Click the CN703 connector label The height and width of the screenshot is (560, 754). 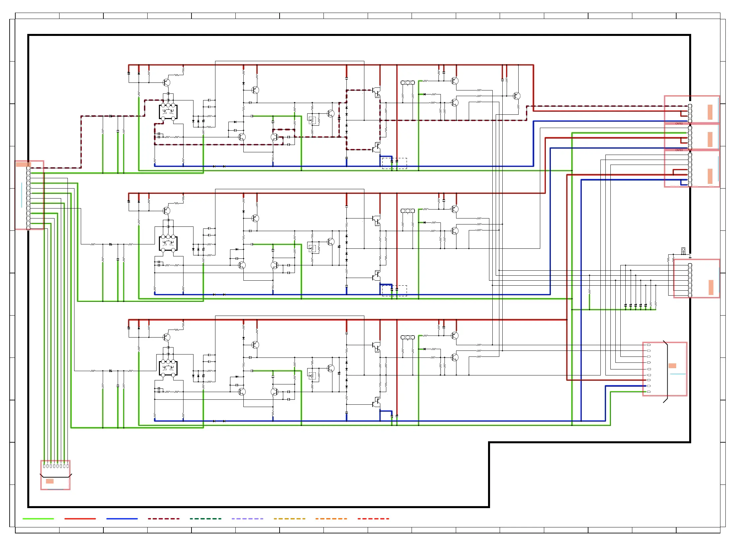[679, 150]
